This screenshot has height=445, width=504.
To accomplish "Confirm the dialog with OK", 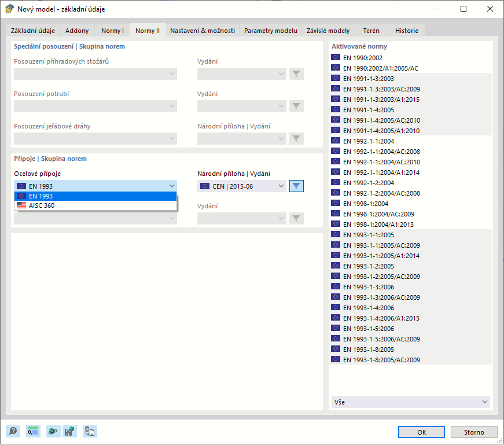I will [x=421, y=432].
